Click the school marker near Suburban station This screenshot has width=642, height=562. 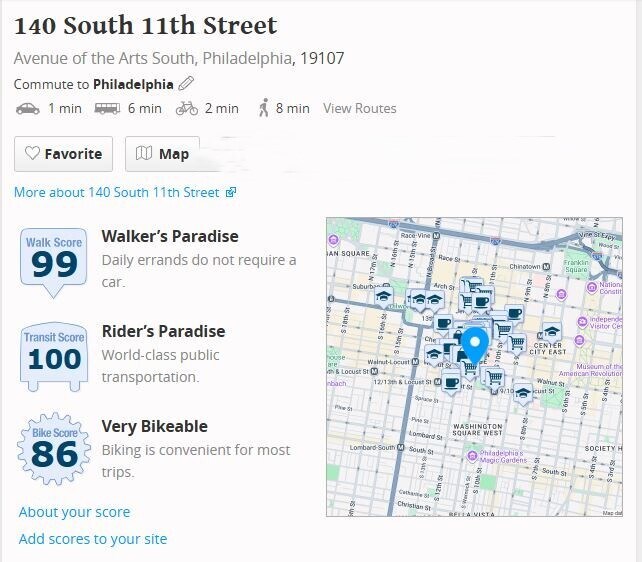click(384, 295)
